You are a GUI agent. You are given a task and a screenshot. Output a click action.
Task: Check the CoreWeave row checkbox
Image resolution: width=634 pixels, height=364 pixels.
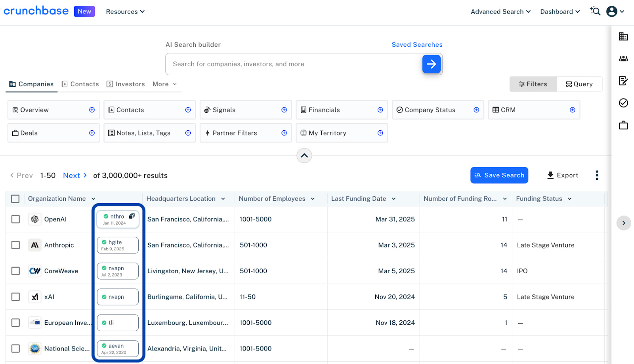pyautogui.click(x=15, y=271)
